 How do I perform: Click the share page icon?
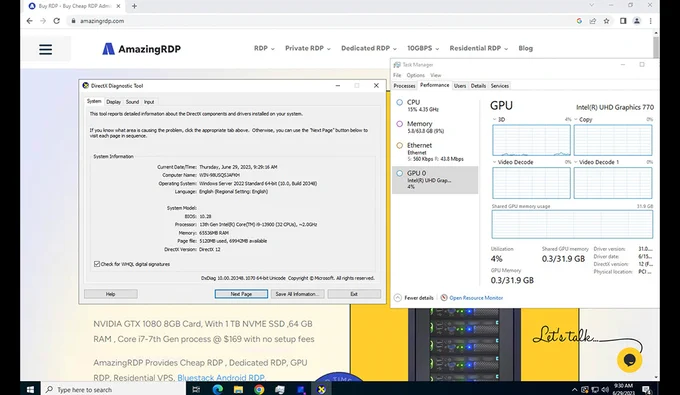593,21
